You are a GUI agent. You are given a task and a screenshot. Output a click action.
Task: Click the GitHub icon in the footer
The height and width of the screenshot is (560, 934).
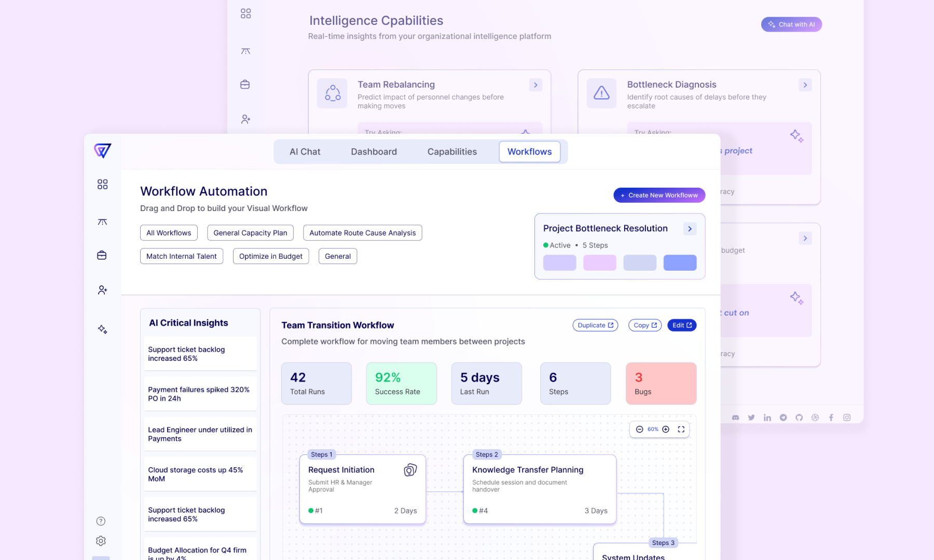point(799,417)
